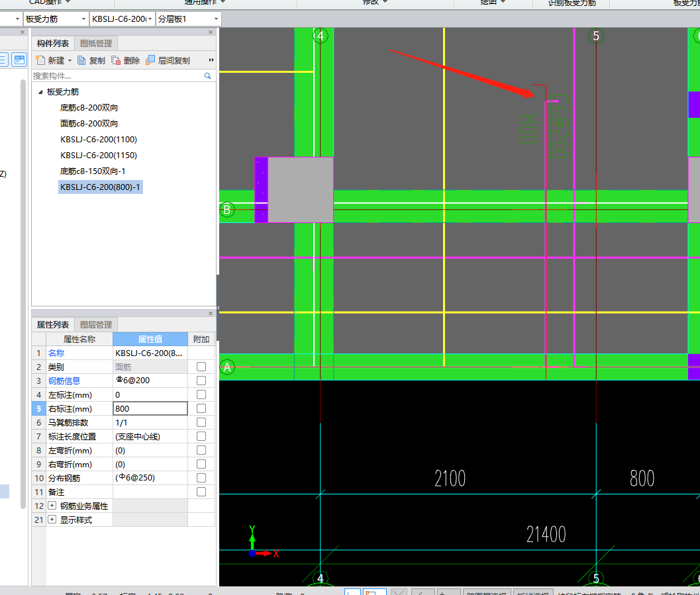Open the 新建 dropdown arrow
The image size is (700, 595).
pos(70,61)
